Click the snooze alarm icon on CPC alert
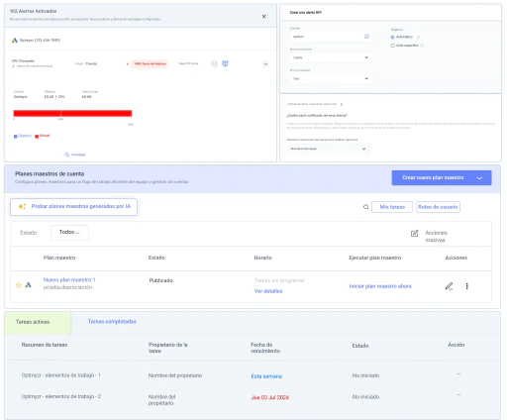 (225, 63)
